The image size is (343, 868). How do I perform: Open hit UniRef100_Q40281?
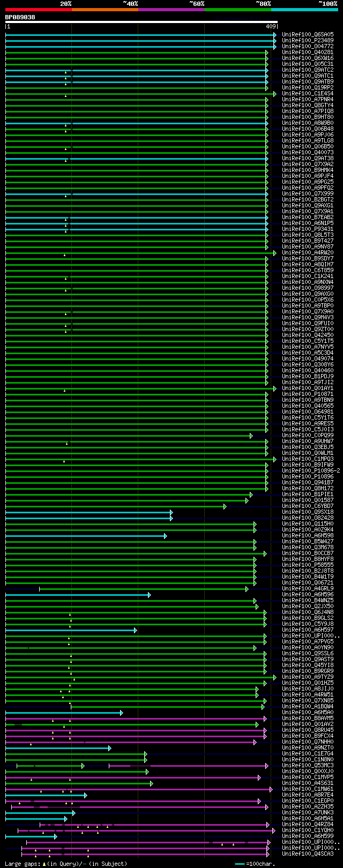308,53
